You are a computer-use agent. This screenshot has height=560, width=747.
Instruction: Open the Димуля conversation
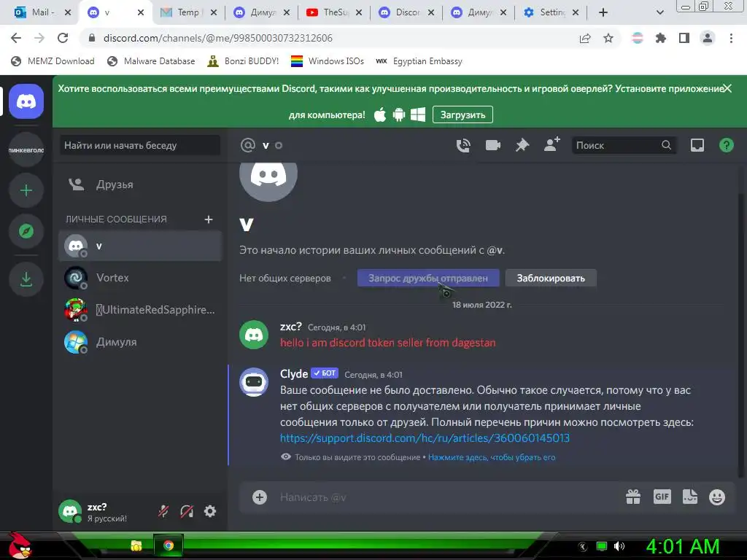click(140, 342)
